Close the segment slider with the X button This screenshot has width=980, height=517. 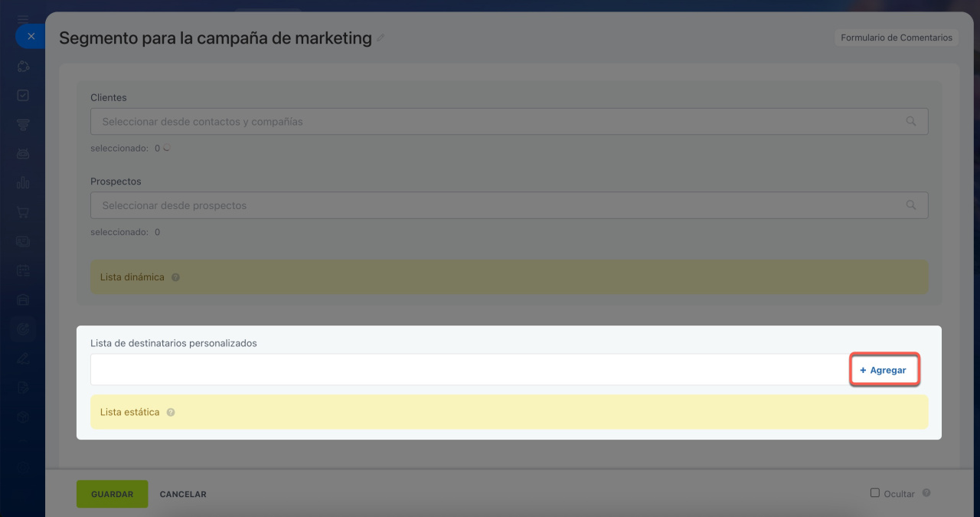click(31, 36)
